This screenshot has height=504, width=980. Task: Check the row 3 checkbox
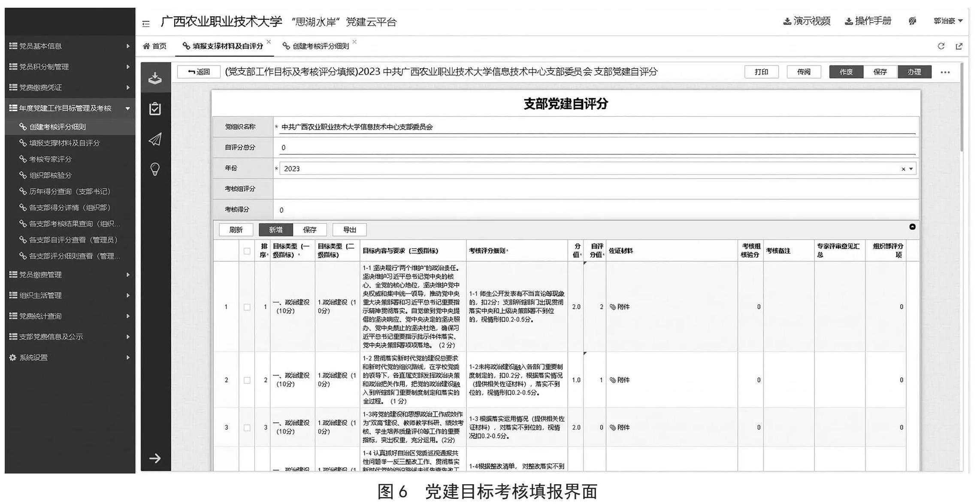point(247,428)
